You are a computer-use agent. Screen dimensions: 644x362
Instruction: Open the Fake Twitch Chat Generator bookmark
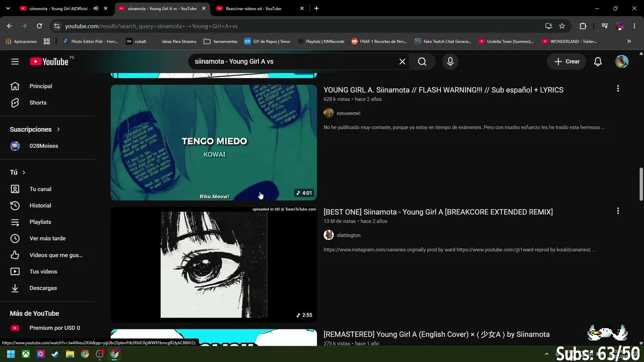pyautogui.click(x=443, y=41)
